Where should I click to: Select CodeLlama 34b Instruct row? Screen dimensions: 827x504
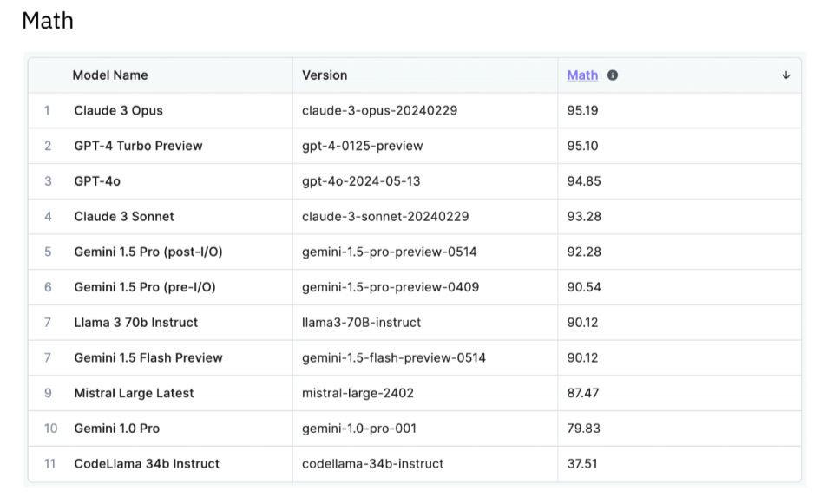tap(415, 464)
